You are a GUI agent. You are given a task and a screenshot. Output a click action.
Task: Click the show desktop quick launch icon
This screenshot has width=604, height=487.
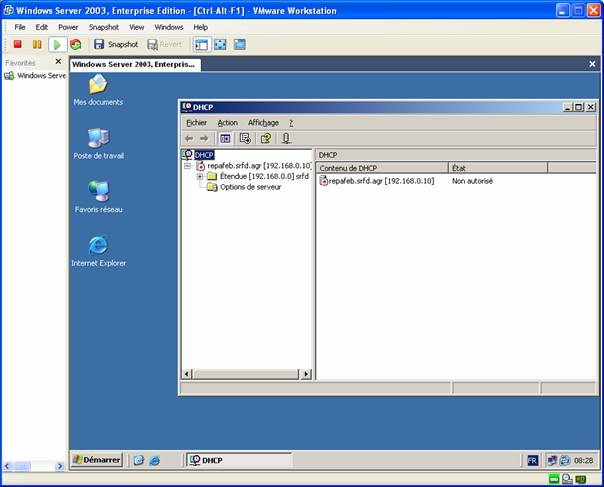pyautogui.click(x=139, y=460)
